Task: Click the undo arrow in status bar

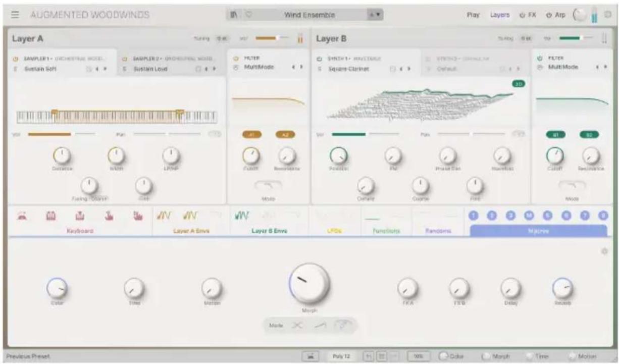Action: (368, 356)
